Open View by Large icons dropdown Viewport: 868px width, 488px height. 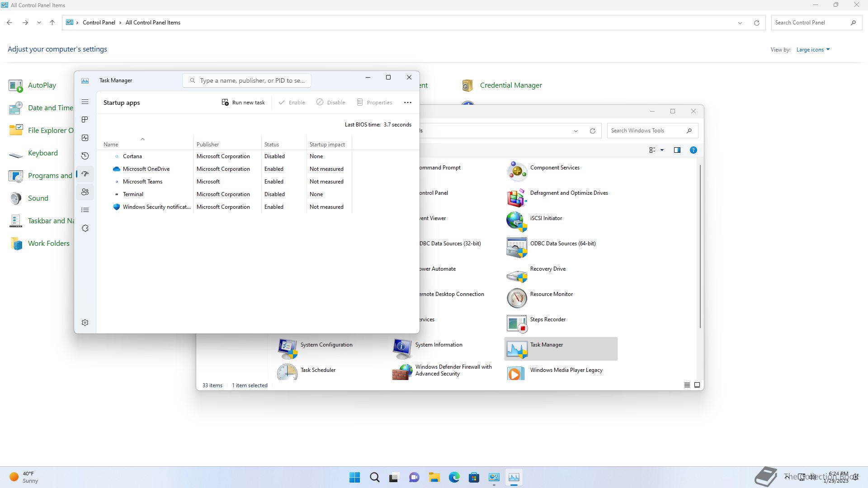tap(813, 50)
